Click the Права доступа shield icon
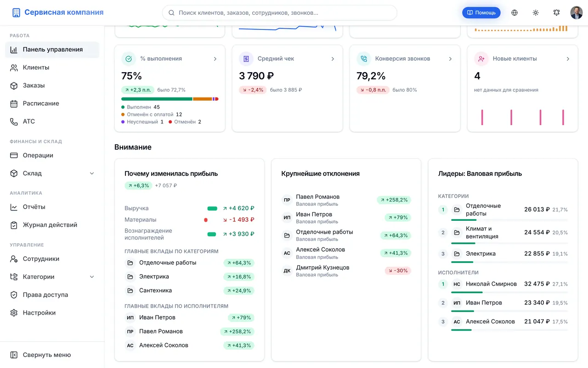Image resolution: width=588 pixels, height=368 pixels. tap(14, 295)
